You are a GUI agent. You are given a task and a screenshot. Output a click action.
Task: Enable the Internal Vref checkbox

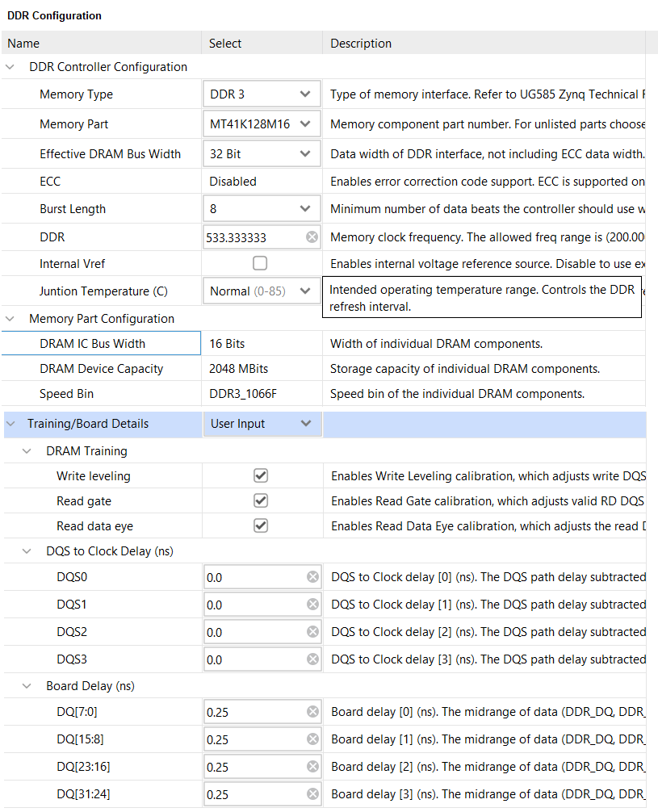click(x=260, y=263)
